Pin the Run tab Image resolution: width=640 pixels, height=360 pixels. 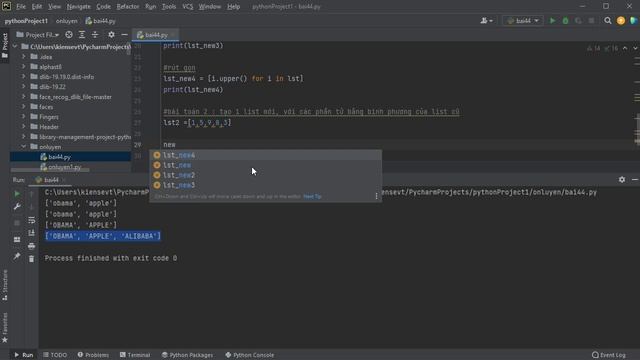click(x=17, y=256)
